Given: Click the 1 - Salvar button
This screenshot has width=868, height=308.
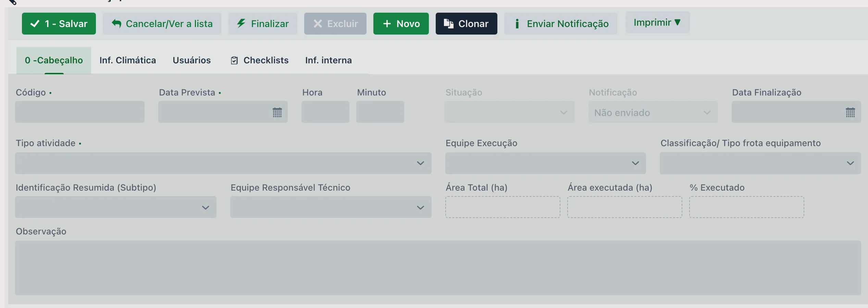Looking at the screenshot, I should pyautogui.click(x=59, y=24).
